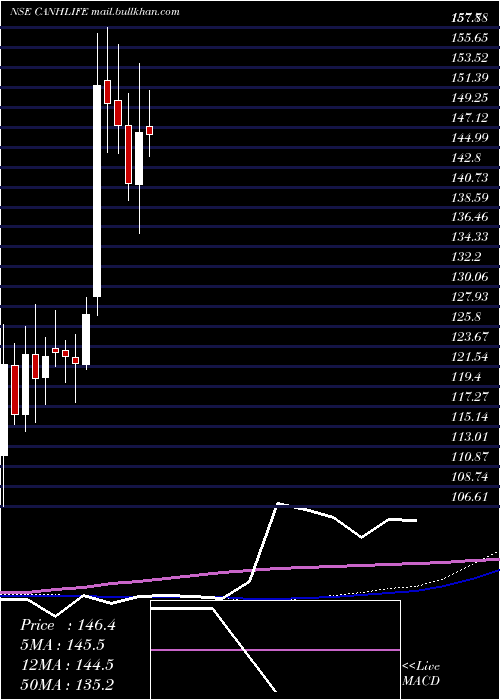Click the 155.65 price axis label
Screen dimensions: 500x700
coord(469,38)
